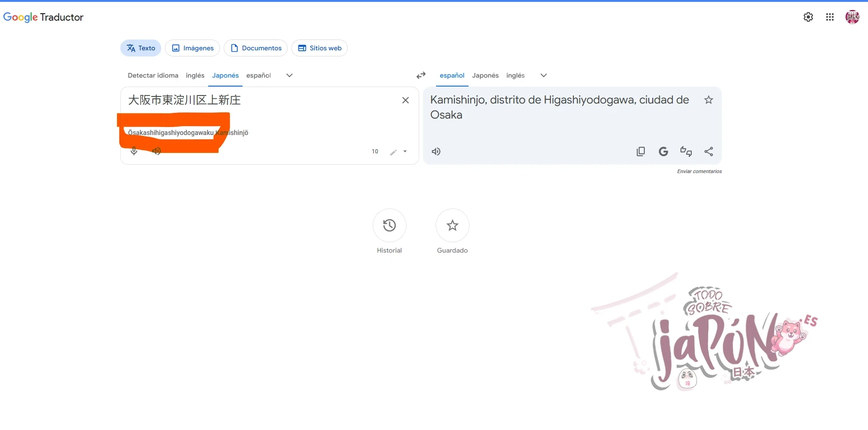Viewport: 868px width, 430px height.
Task: Switch to the Documentos tab
Action: click(x=256, y=48)
